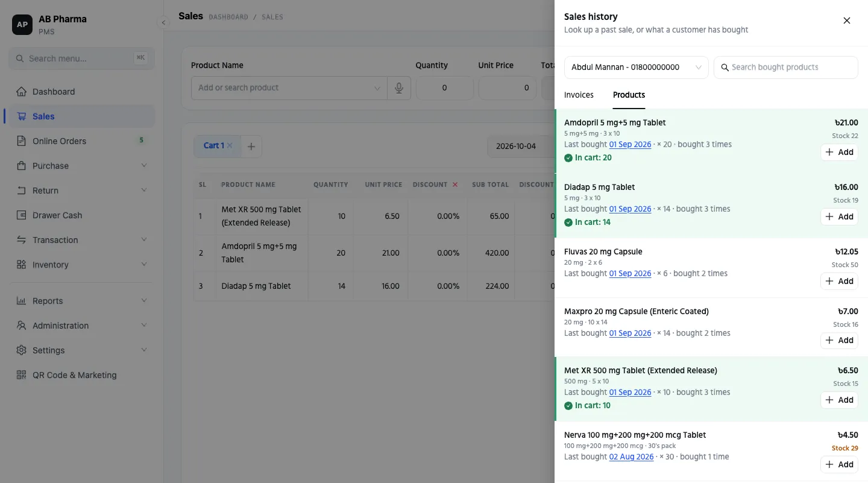This screenshot has width=868, height=483.
Task: Add Nerva tablet to cart
Action: click(x=839, y=464)
